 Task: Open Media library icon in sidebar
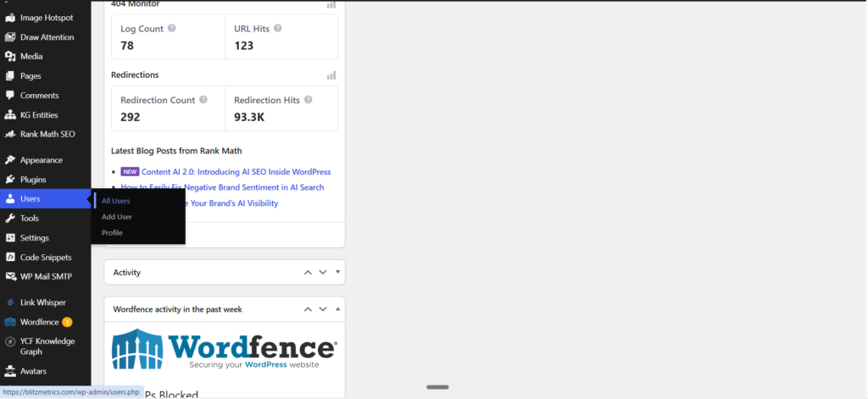pyautogui.click(x=10, y=57)
